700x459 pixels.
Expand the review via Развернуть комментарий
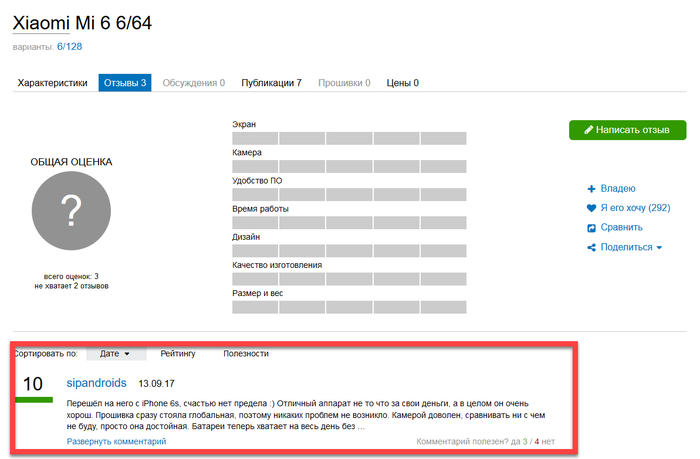(116, 441)
